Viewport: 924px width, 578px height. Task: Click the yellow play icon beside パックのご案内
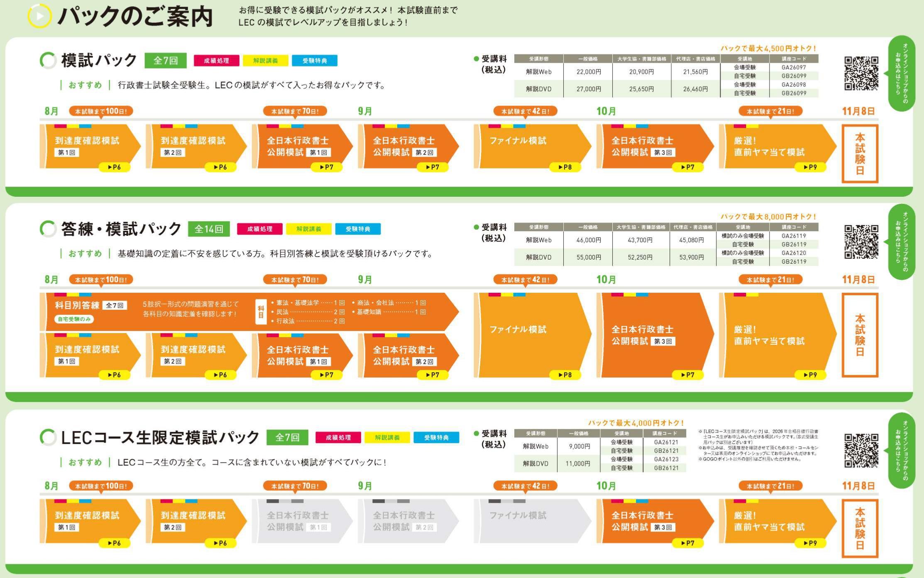pyautogui.click(x=40, y=16)
